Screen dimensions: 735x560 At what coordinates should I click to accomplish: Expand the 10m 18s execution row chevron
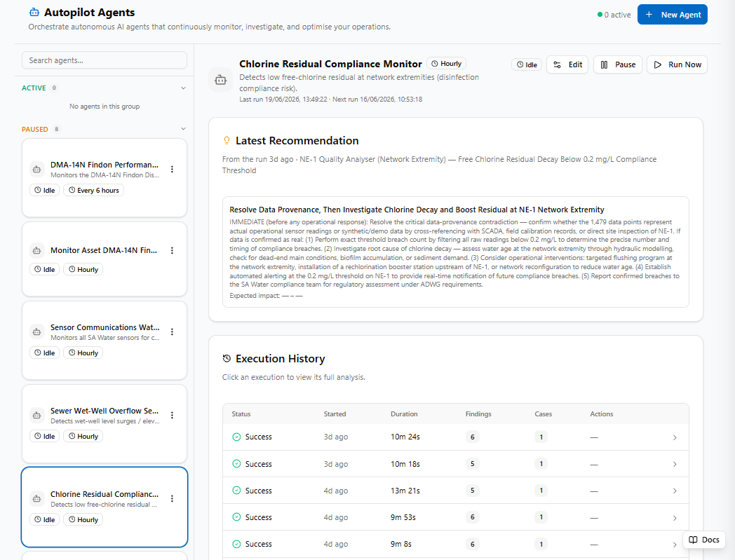point(675,465)
